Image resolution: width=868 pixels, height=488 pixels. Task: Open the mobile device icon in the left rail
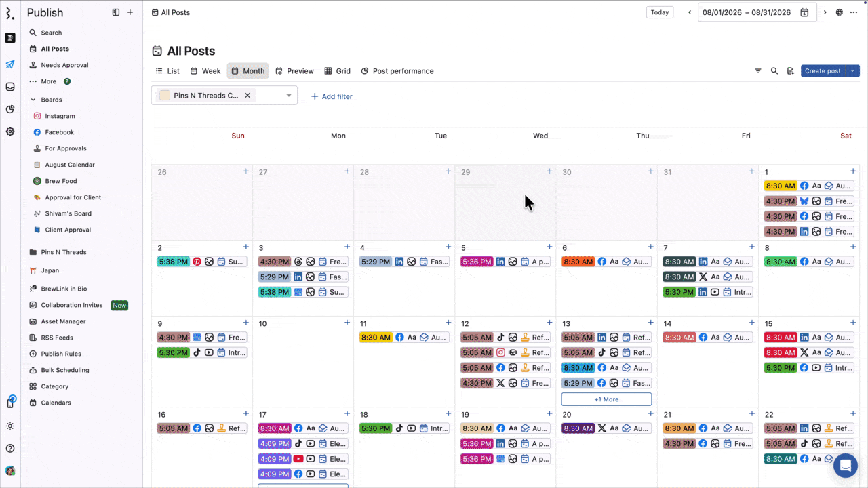[10, 403]
